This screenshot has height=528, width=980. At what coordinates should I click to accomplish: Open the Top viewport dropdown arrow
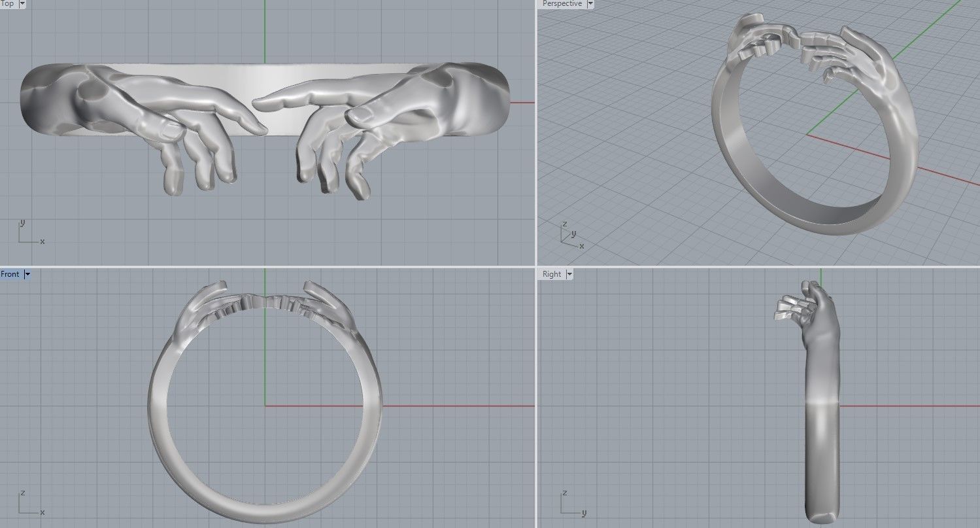pyautogui.click(x=23, y=3)
